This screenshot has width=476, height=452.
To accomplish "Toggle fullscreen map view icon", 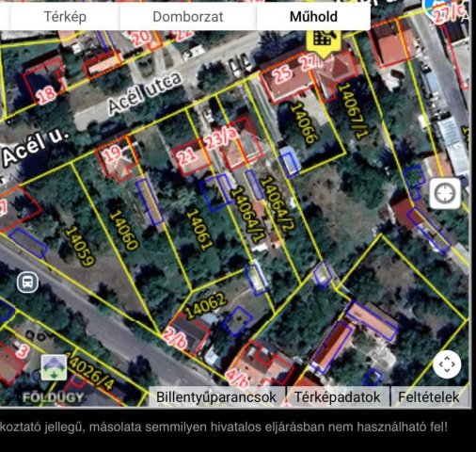I will (447, 364).
